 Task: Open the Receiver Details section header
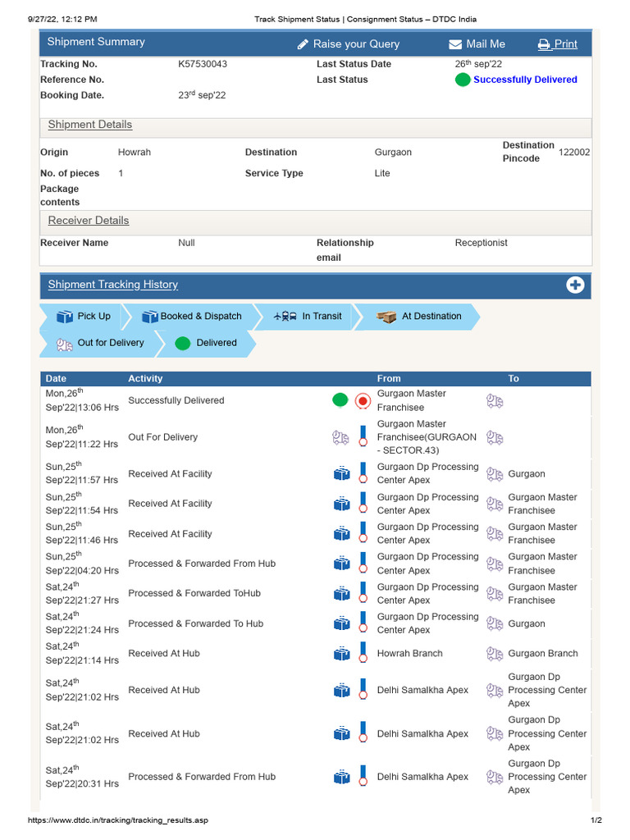(x=89, y=221)
